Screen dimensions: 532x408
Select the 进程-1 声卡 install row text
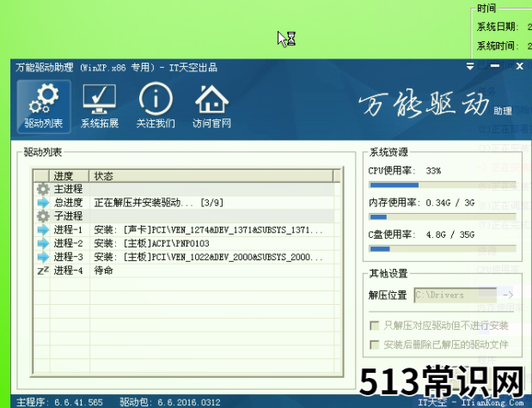(x=208, y=230)
